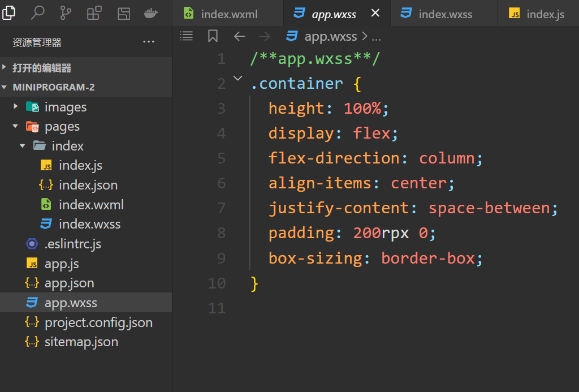The height and width of the screenshot is (392, 579).
Task: Open the Source Control branch icon
Action: click(66, 13)
